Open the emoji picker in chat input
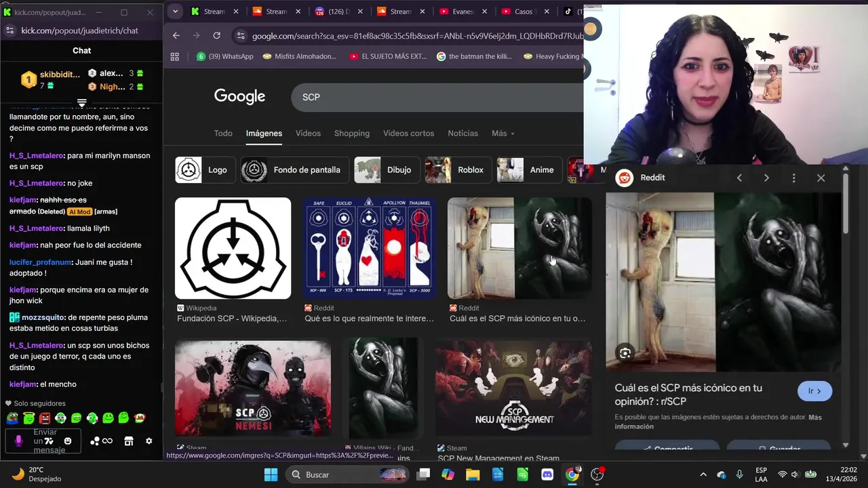The height and width of the screenshot is (488, 868). (68, 441)
